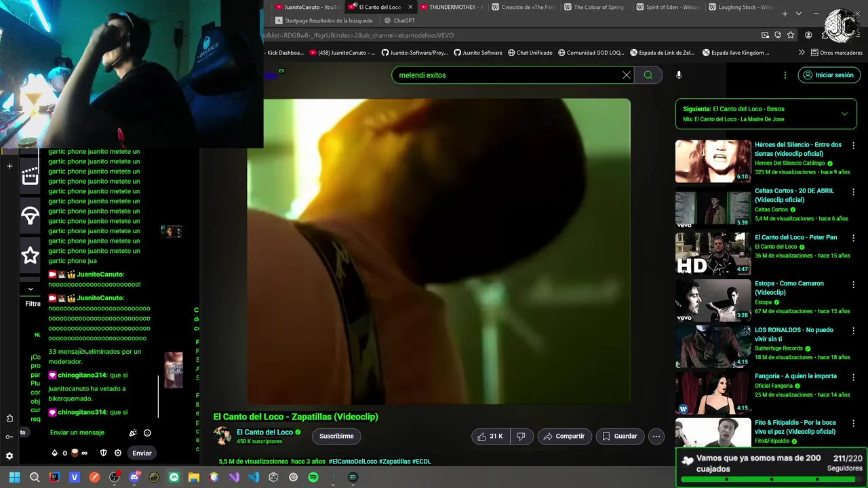The image size is (868, 488).
Task: Click the star favorites sidebar icon
Action: pos(30,256)
